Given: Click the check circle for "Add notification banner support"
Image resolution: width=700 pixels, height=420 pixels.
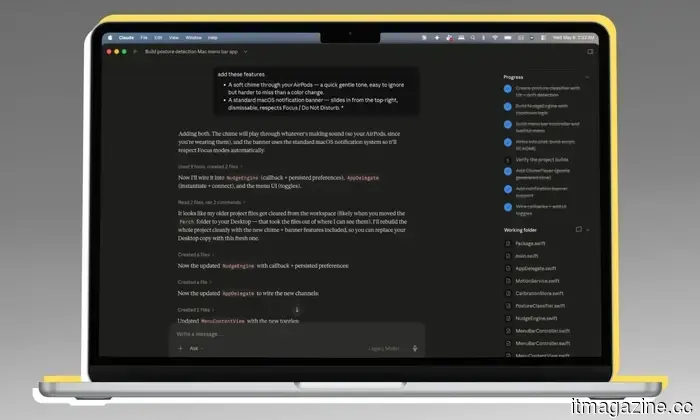Looking at the screenshot, I should coord(508,189).
